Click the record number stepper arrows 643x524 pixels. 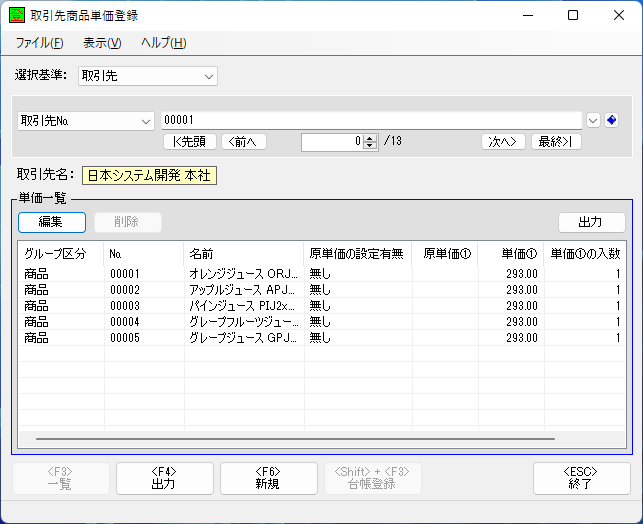point(370,141)
